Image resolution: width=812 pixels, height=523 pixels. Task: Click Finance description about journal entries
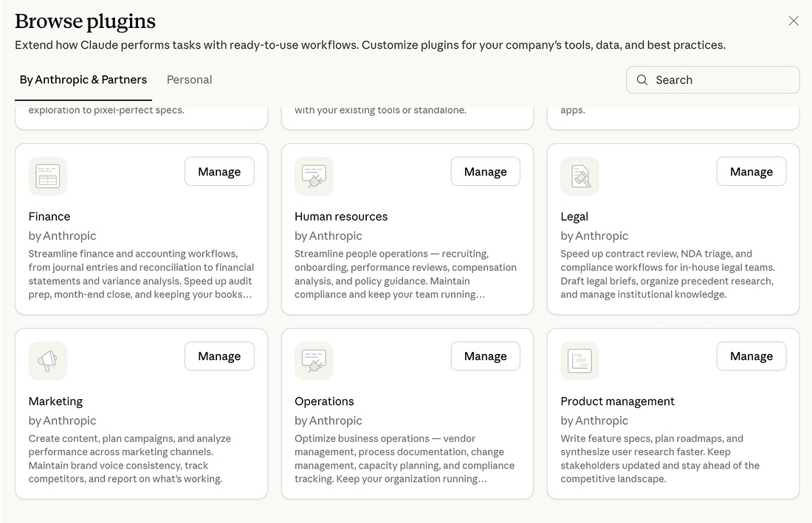click(x=142, y=274)
